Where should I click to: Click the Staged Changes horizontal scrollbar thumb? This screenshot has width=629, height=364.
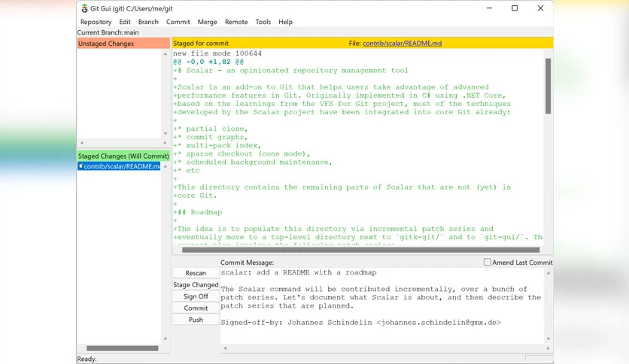(x=123, y=348)
